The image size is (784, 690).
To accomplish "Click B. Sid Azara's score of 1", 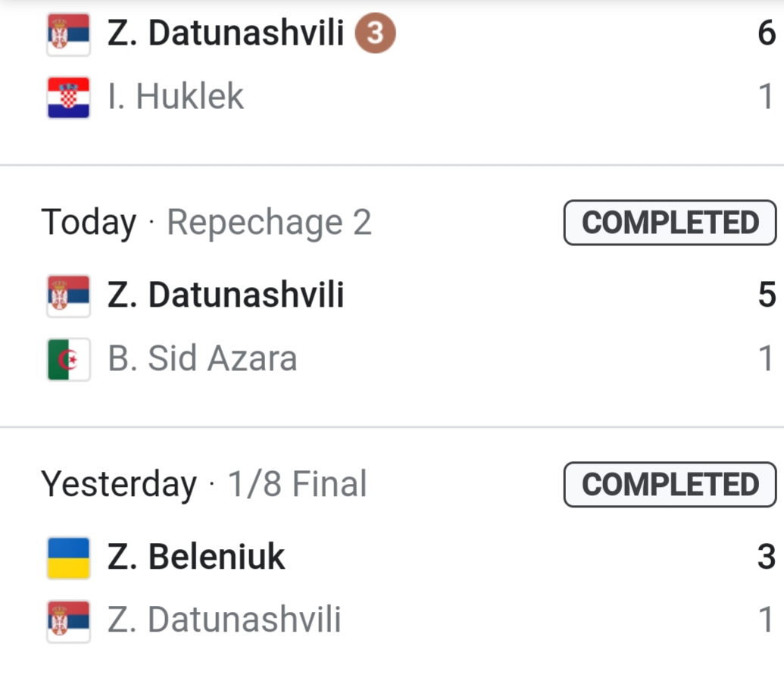I will (x=766, y=359).
